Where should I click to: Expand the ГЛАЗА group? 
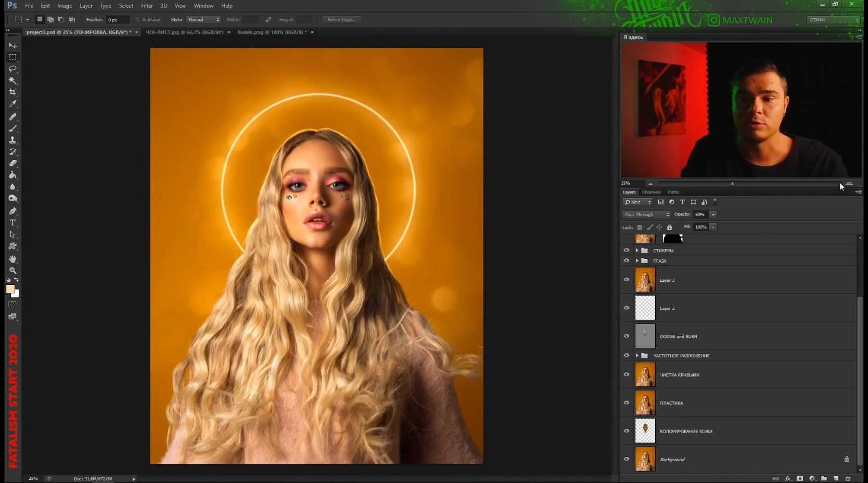pyautogui.click(x=637, y=260)
